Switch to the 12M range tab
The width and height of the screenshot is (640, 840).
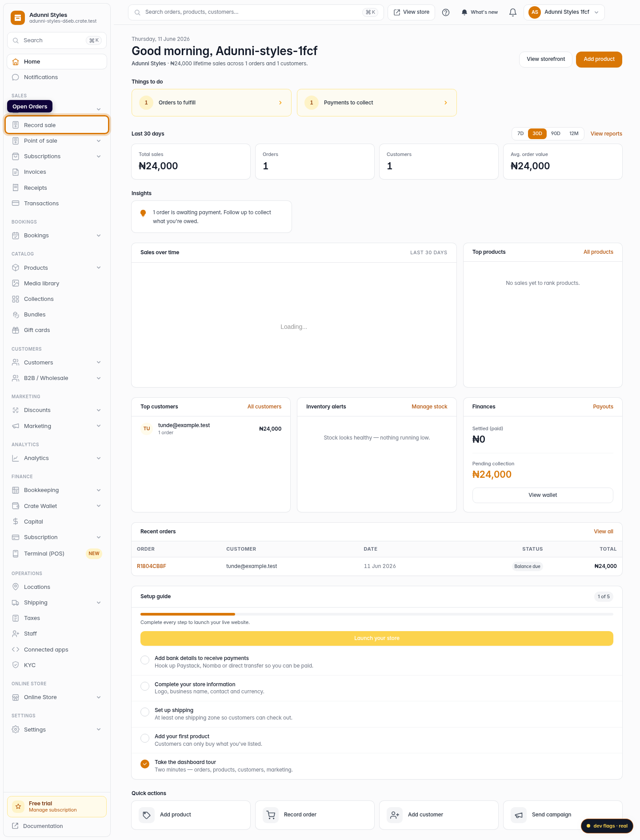click(574, 133)
